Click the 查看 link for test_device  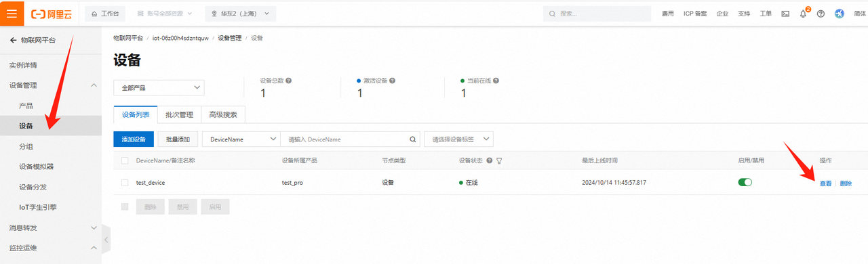point(825,183)
